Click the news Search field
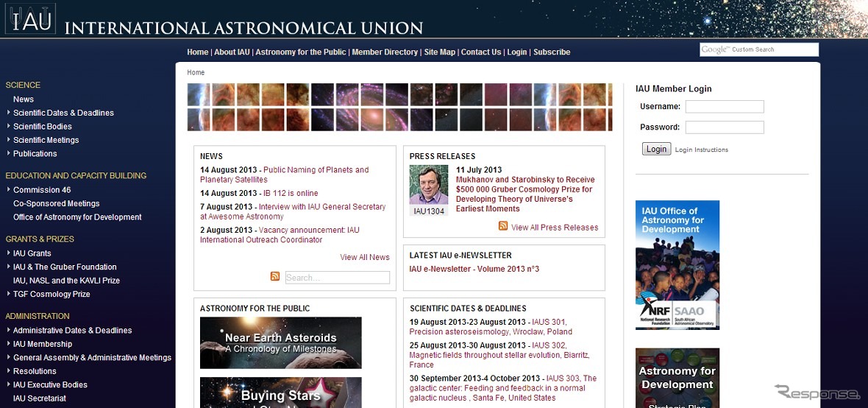 [338, 278]
